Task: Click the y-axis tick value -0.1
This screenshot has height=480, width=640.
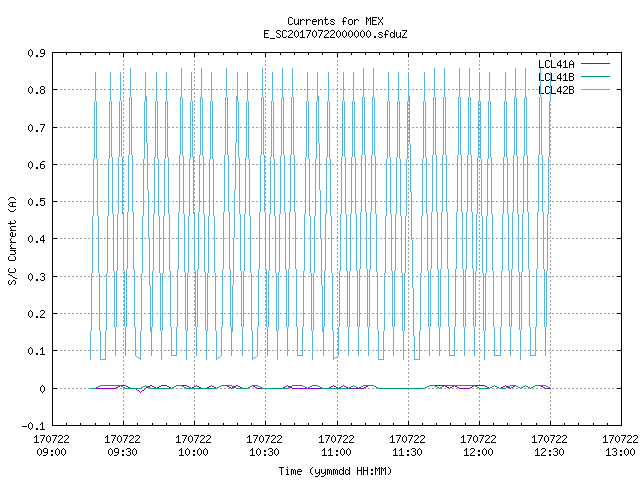Action: 33,426
